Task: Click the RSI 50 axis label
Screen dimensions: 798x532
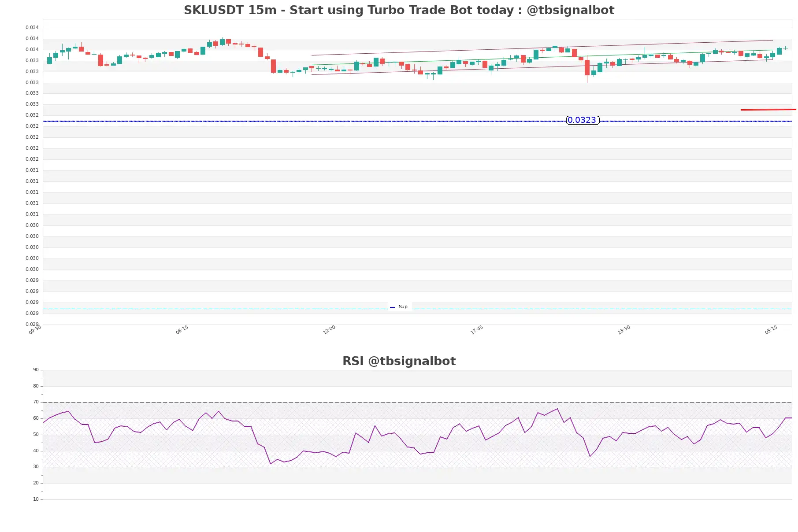Action: [36, 435]
